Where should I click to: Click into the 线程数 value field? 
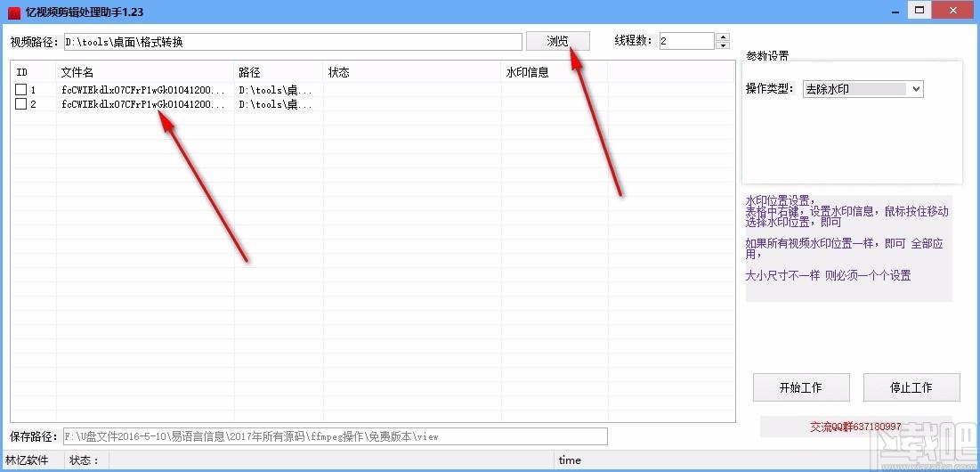(686, 41)
